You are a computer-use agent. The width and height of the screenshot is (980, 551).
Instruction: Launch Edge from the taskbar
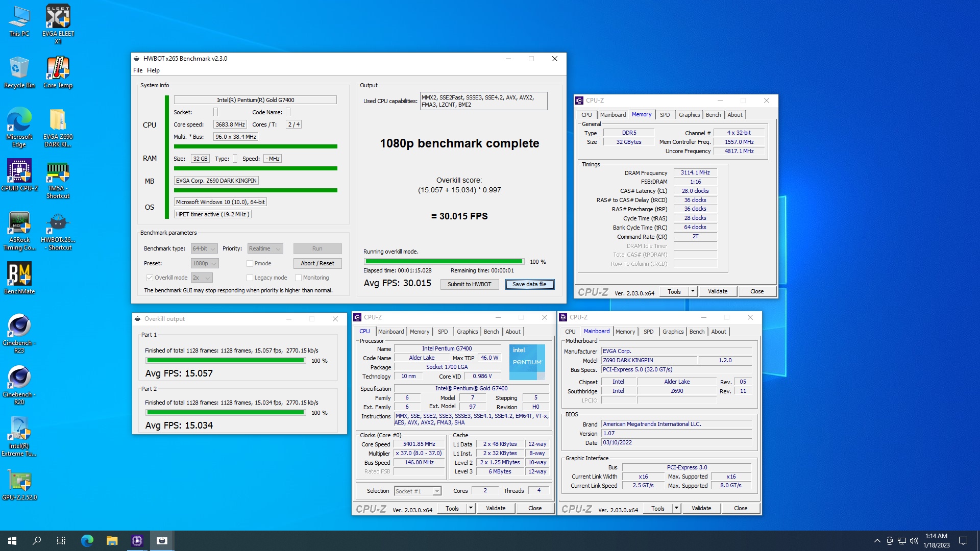click(87, 541)
